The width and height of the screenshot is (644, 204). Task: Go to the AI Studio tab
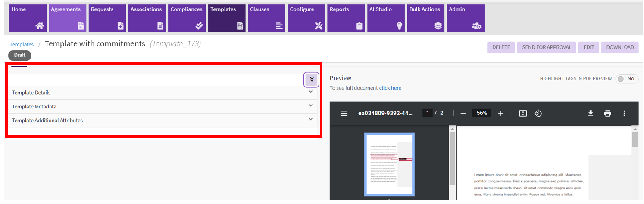(386, 18)
